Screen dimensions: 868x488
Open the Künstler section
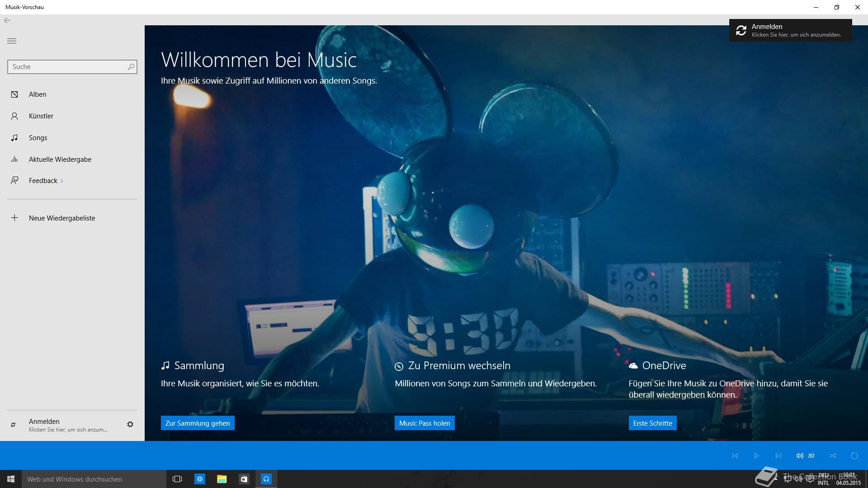[72, 116]
